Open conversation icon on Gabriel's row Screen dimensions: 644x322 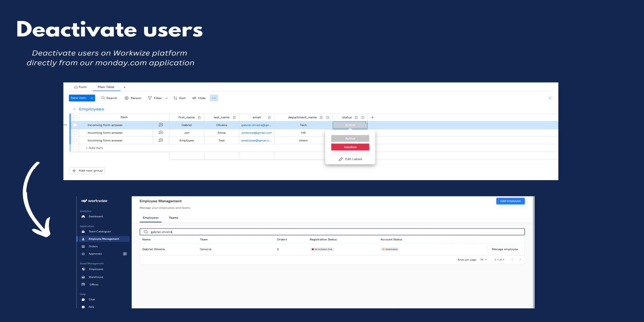pos(161,125)
